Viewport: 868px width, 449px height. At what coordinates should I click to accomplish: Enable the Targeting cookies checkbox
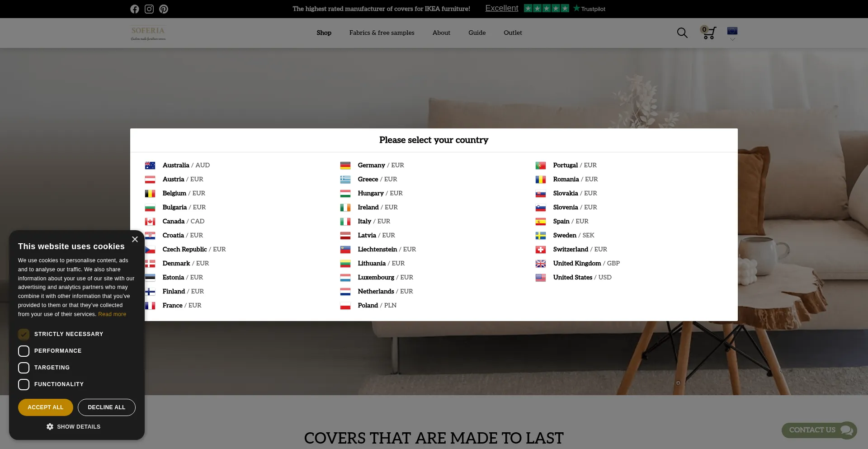(x=24, y=368)
